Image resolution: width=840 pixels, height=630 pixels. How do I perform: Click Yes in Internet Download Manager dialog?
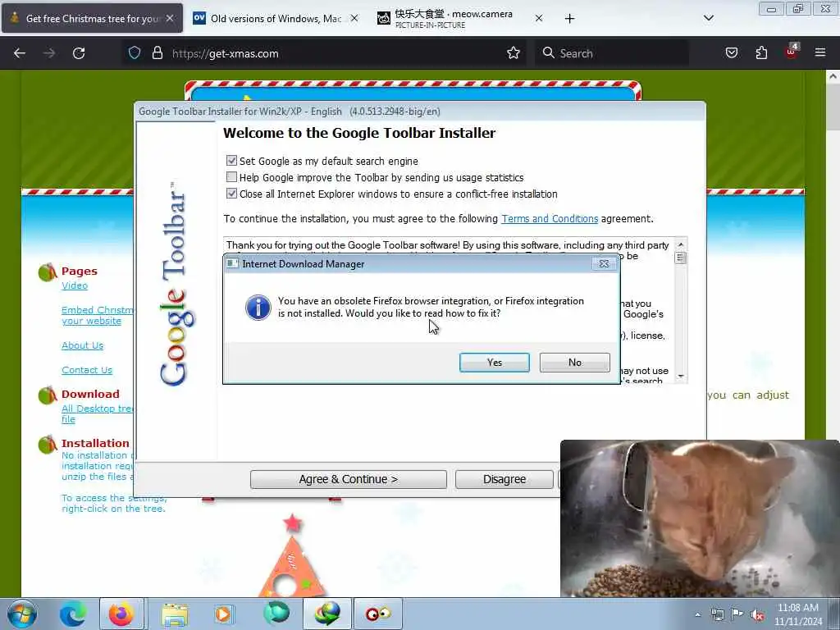[x=494, y=362]
